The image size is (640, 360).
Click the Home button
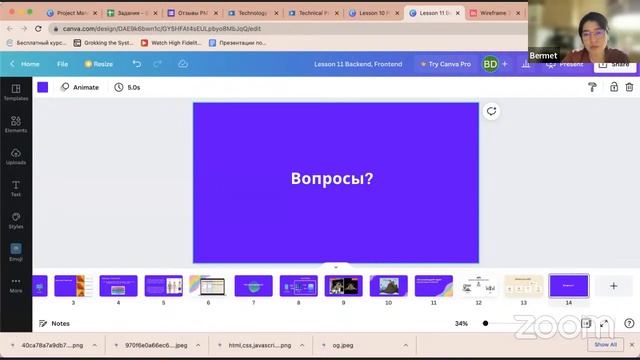tap(25, 64)
